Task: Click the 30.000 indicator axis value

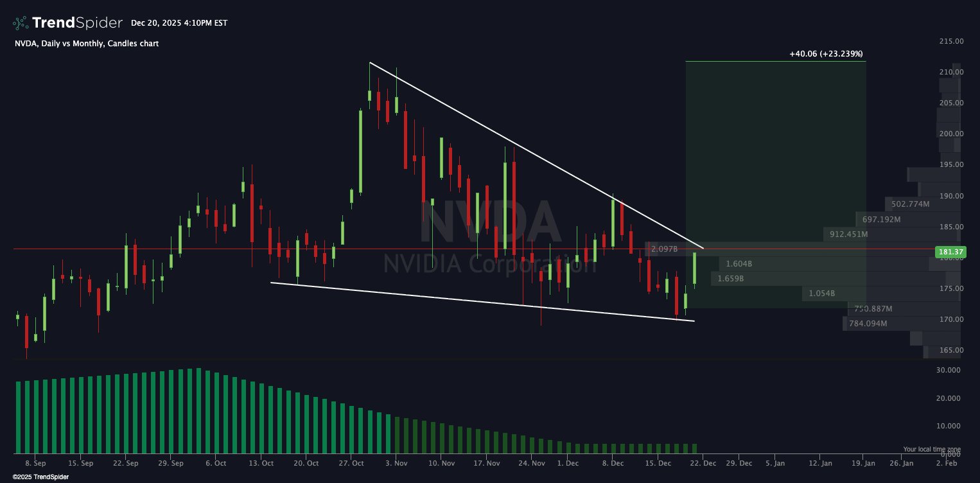Action: pos(949,370)
